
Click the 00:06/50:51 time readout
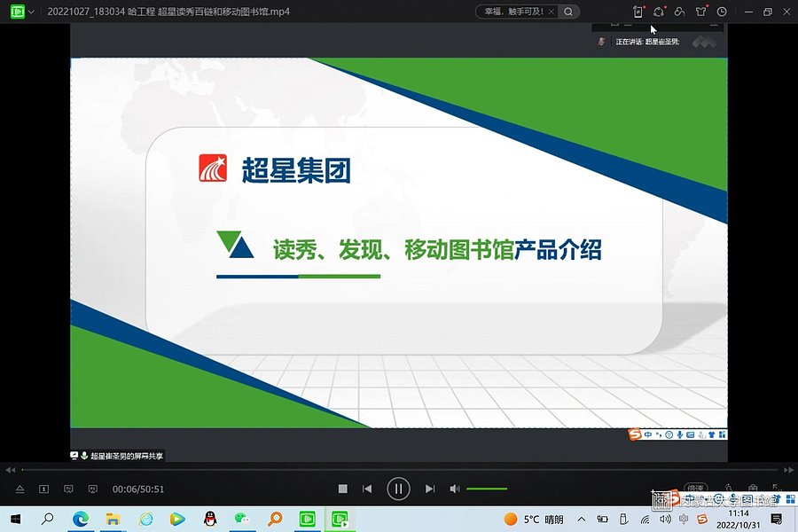click(138, 489)
